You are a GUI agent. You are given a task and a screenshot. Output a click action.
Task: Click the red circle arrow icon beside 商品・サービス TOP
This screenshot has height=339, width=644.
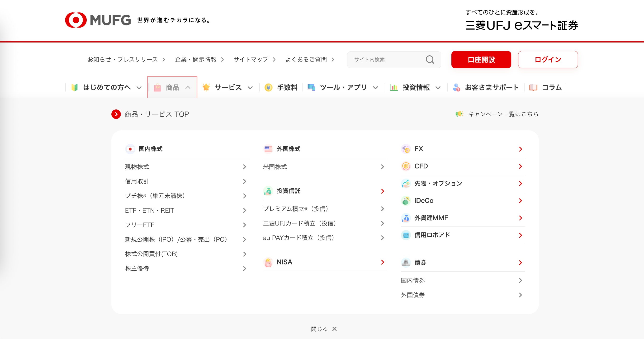[x=116, y=114]
